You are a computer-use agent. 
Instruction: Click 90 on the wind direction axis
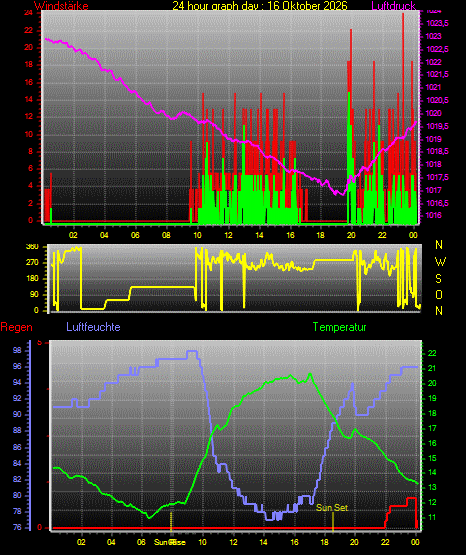point(34,294)
